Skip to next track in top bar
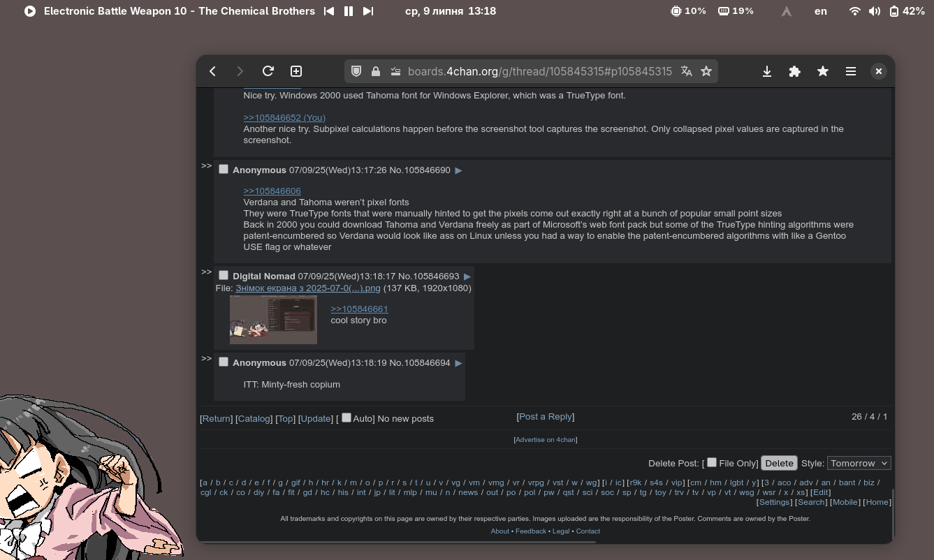Screen dimensions: 934x560 368,11
